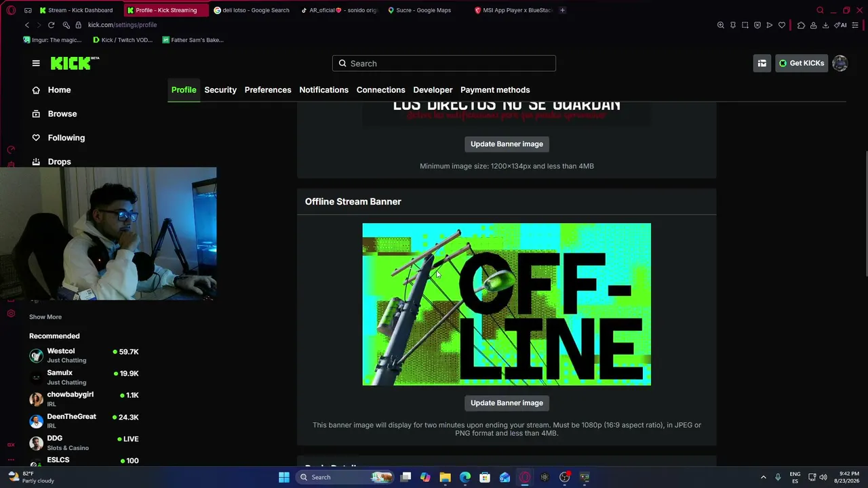This screenshot has width=868, height=488.
Task: Open recommended channel Westcol
Action: pyautogui.click(x=84, y=355)
